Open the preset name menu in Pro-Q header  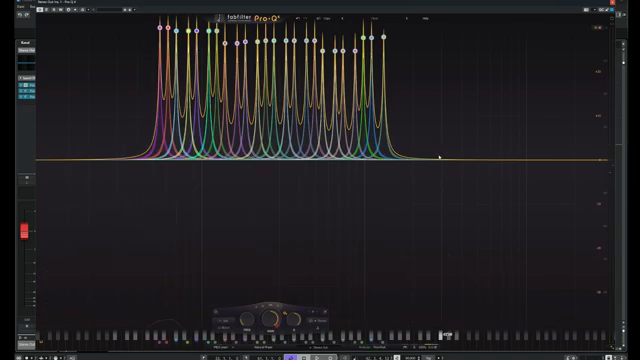coord(374,18)
